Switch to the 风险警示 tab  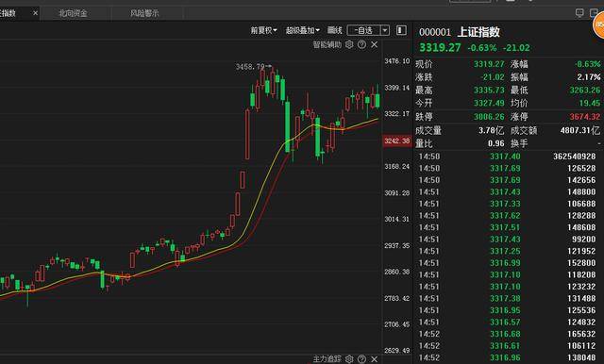point(144,13)
